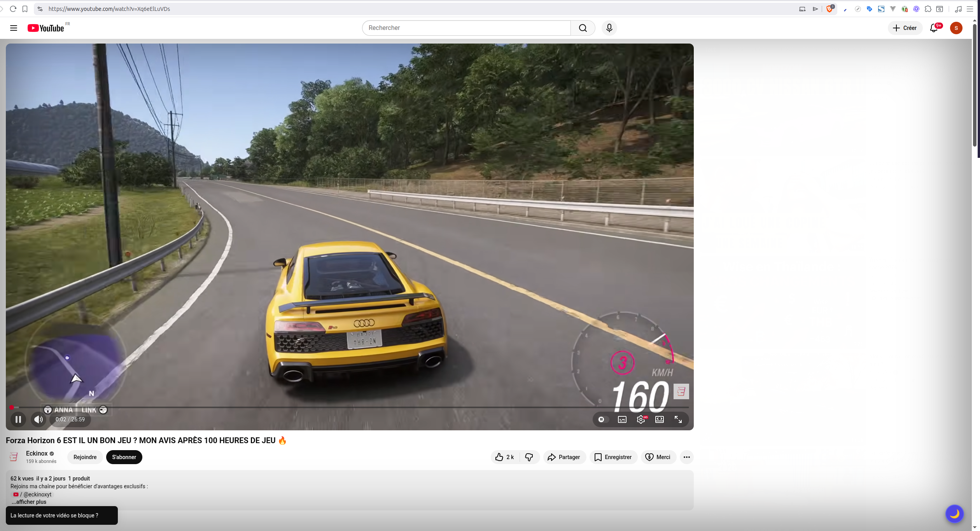Screen dimensions: 980x531
Task: Click the install app icon in address bar
Action: [802, 9]
